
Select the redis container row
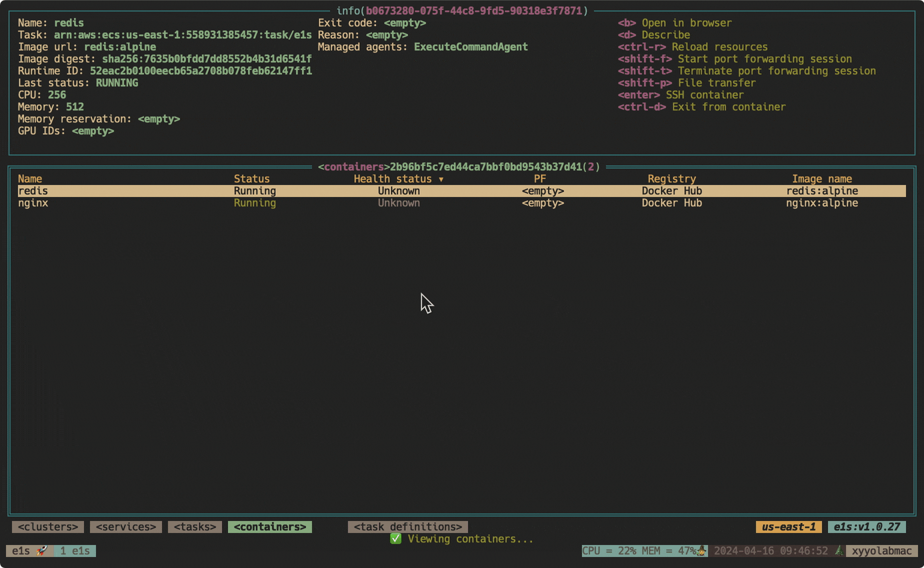[x=462, y=191]
